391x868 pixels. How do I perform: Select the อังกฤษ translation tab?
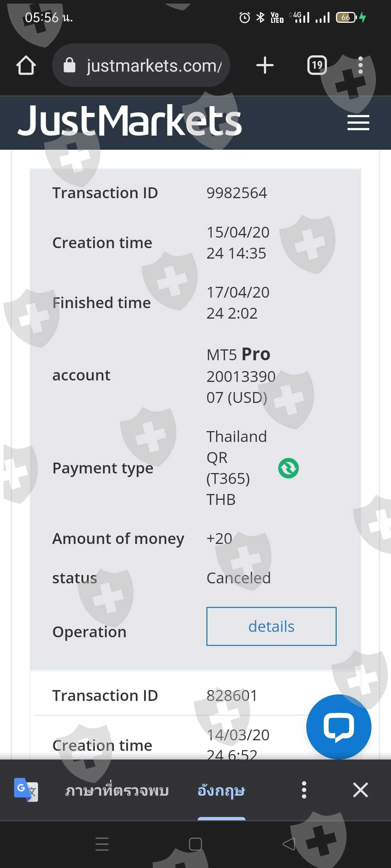click(x=221, y=791)
